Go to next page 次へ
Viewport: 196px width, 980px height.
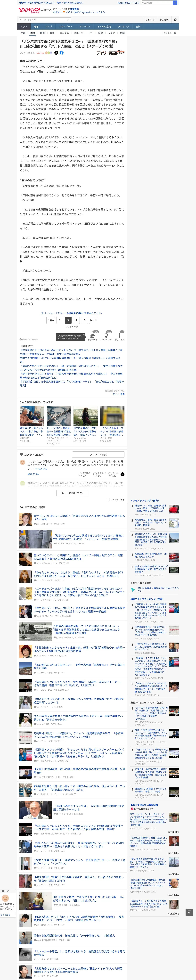[93, 320]
